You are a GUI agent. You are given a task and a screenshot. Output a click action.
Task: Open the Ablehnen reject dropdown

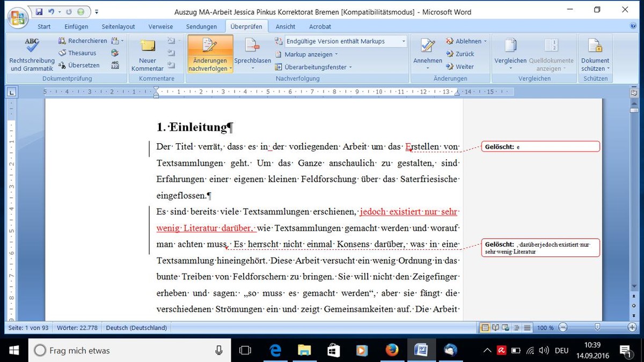click(485, 41)
